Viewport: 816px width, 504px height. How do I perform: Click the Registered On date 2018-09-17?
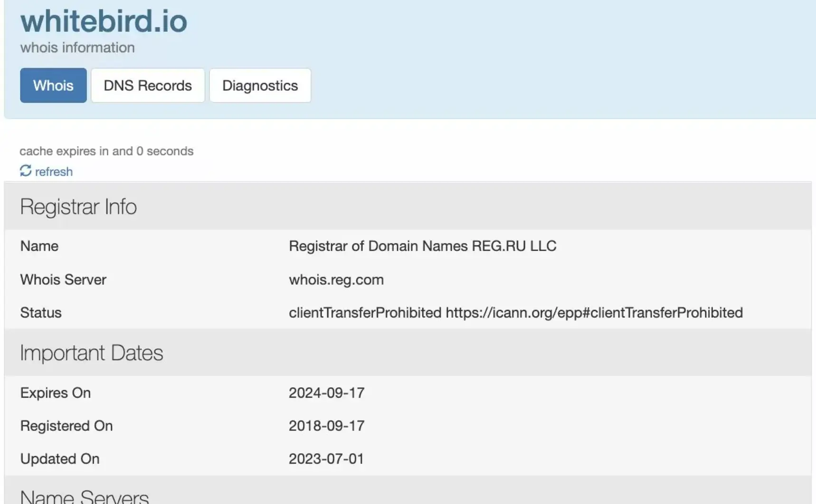coord(326,426)
